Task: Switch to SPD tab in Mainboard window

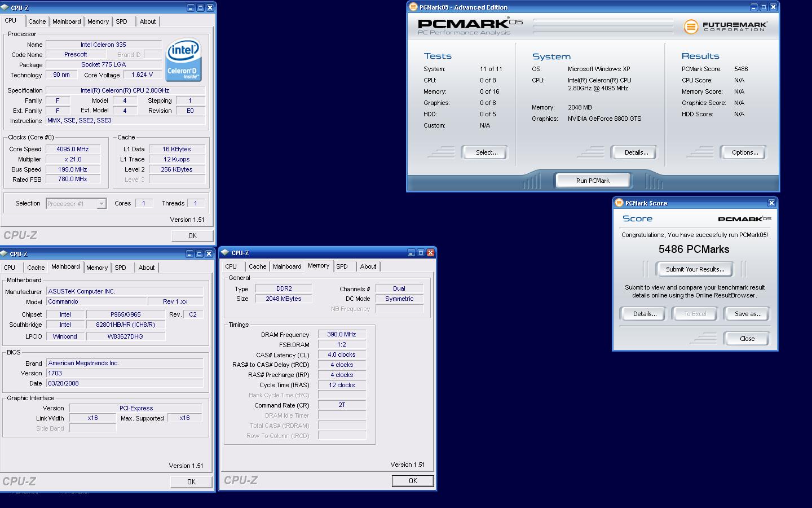Action: 121,268
